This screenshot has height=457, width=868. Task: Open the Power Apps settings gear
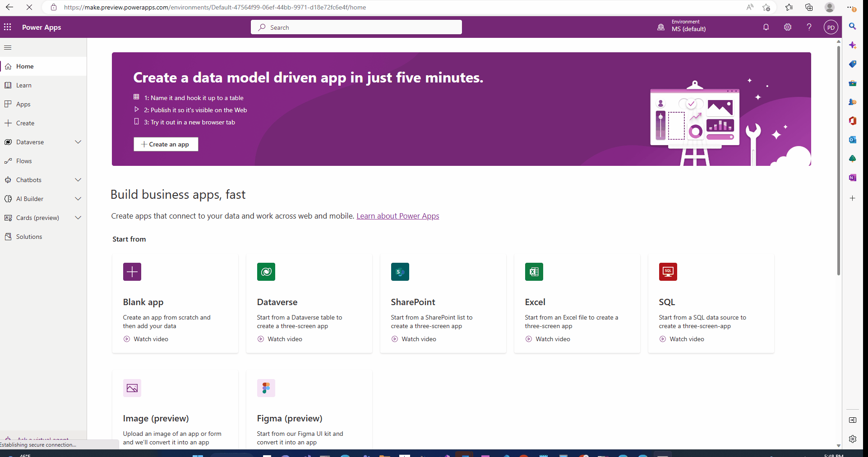[788, 27]
